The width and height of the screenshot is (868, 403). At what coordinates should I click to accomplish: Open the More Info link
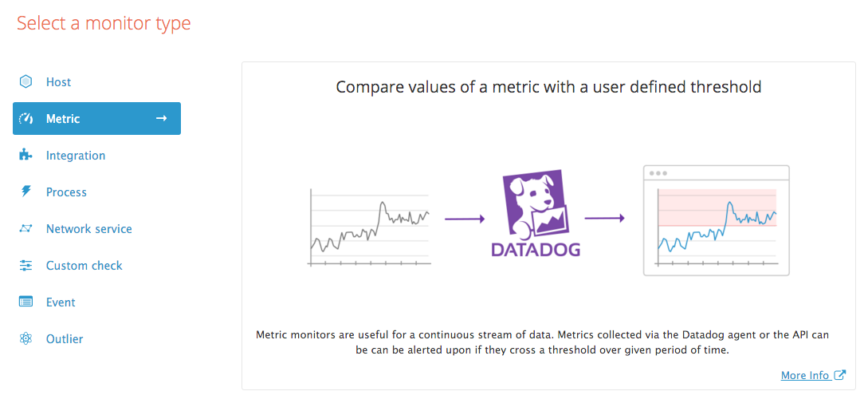[805, 375]
